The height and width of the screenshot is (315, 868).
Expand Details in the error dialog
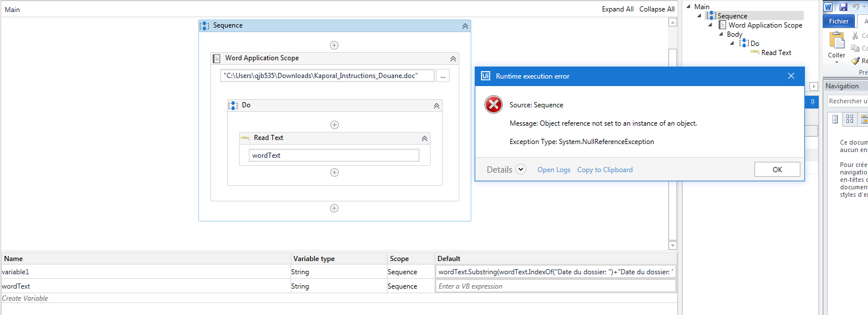pyautogui.click(x=521, y=169)
